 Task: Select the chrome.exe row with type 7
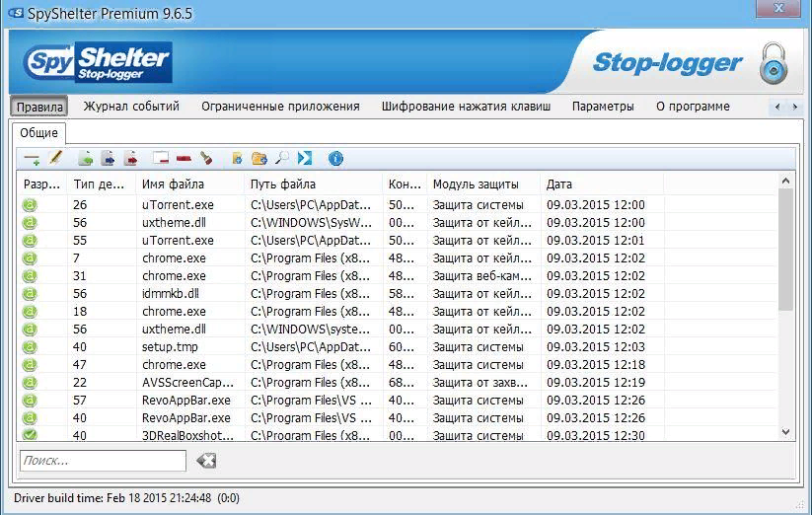[x=398, y=258]
